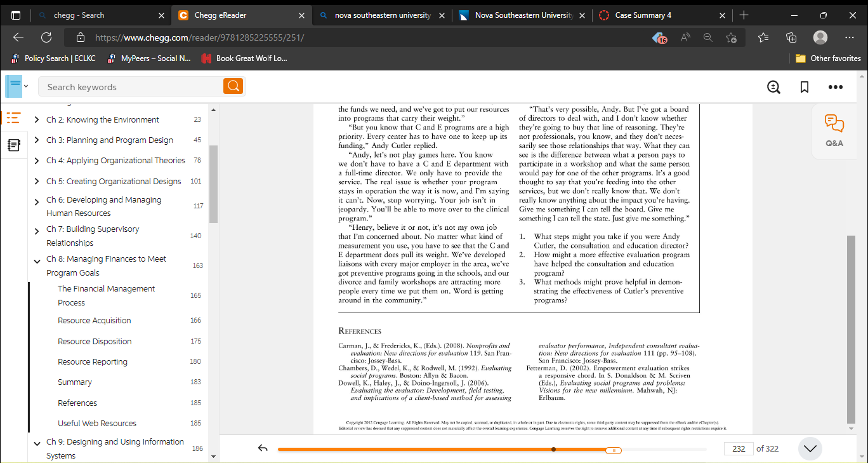The image size is (868, 463).
Task: Open the reader's more options ellipsis menu
Action: pyautogui.click(x=835, y=87)
